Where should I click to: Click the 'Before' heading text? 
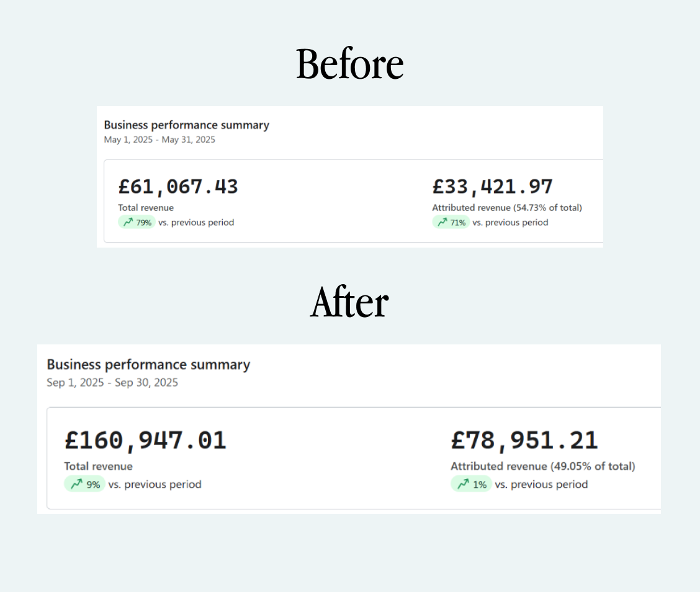click(x=350, y=64)
